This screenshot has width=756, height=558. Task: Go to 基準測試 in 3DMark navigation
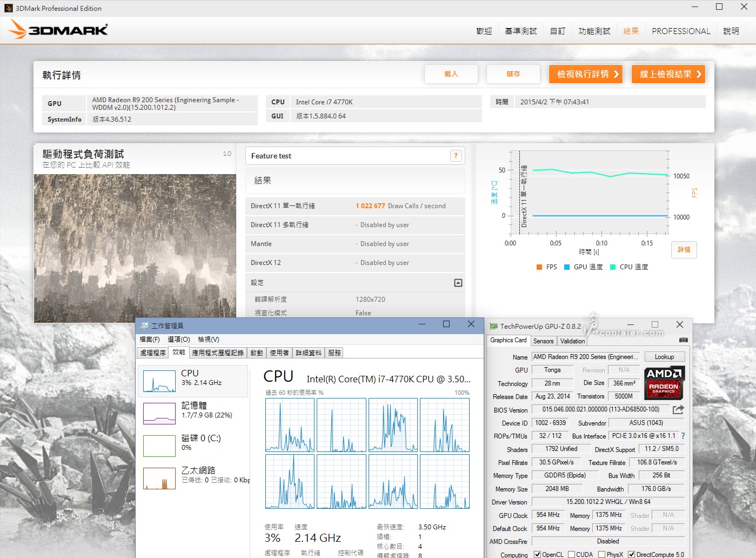[521, 31]
